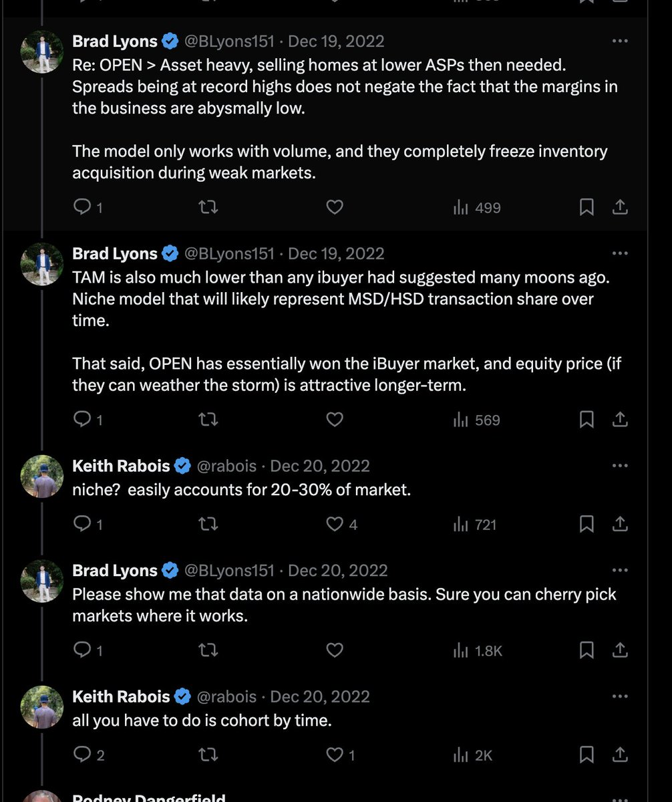
Task: Open more options on 'Re: OPEN' tweet
Action: (x=620, y=41)
